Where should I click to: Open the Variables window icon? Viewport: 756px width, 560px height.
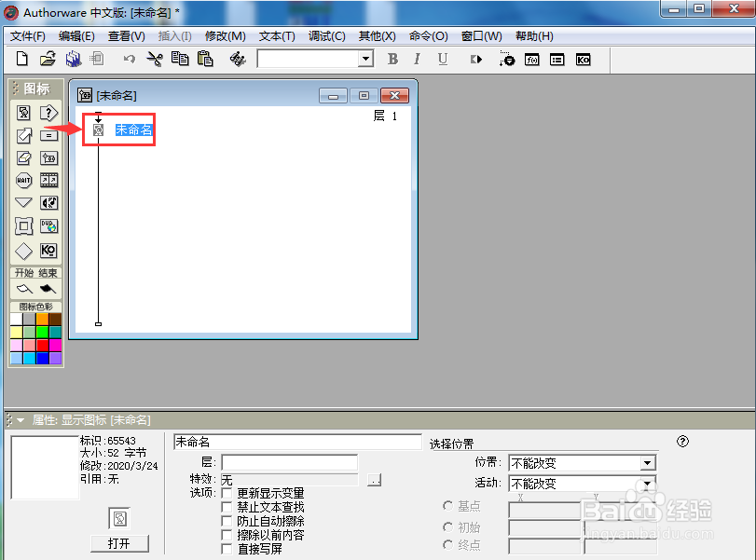point(557,60)
